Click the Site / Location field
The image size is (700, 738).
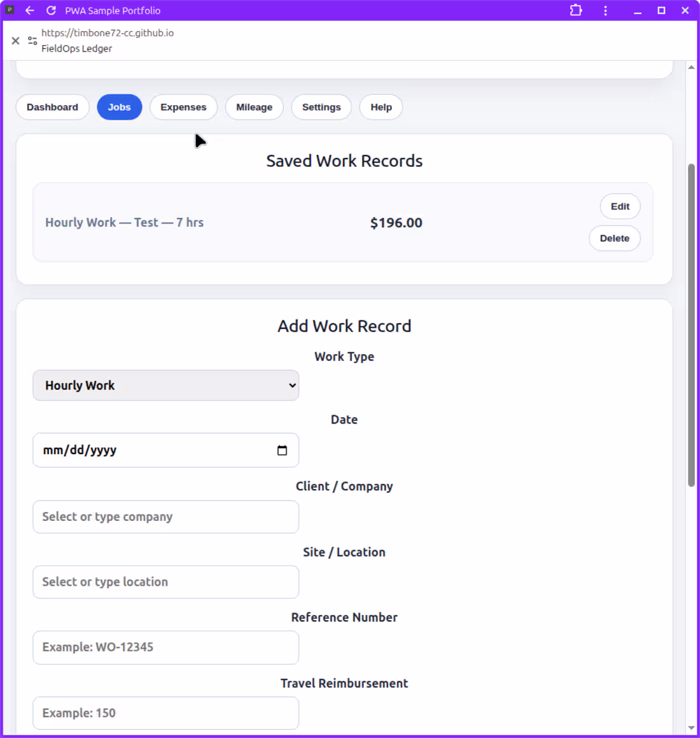pyautogui.click(x=165, y=582)
